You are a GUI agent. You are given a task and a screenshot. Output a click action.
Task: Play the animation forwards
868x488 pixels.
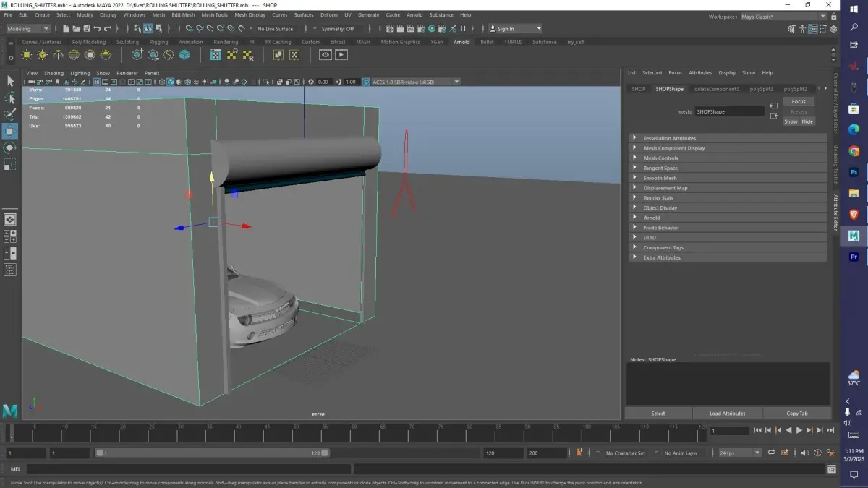click(799, 431)
